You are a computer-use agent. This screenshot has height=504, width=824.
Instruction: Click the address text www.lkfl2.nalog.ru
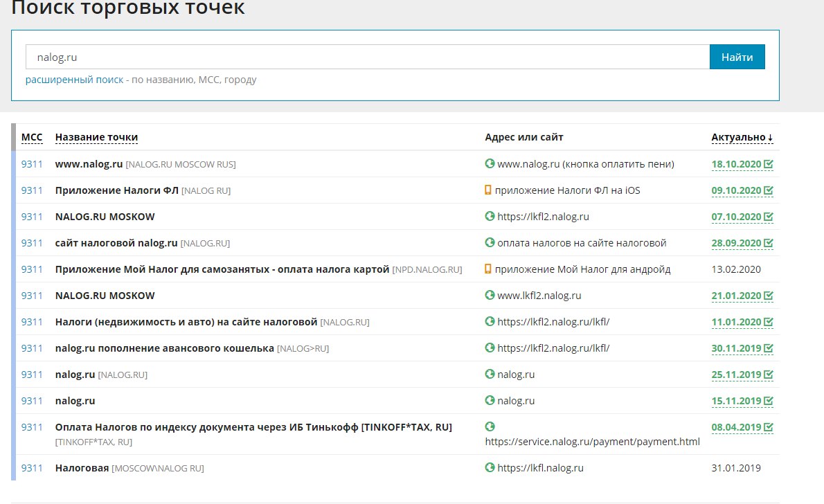pyautogui.click(x=539, y=296)
